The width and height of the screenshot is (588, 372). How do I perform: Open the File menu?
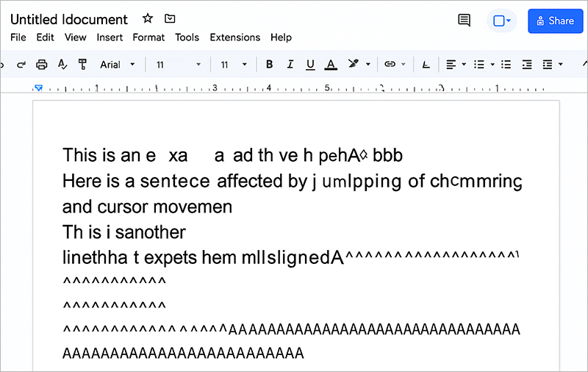(18, 37)
